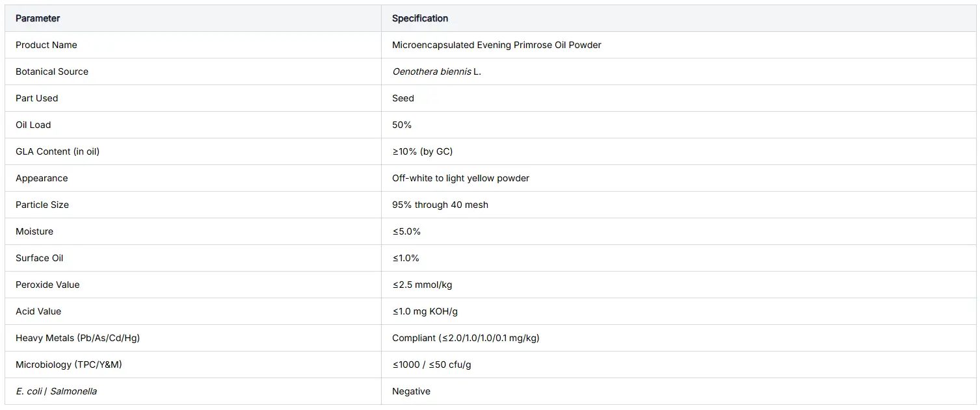The height and width of the screenshot is (410, 980).
Task: Click the 'Surface Oil' cell
Action: pos(193,258)
